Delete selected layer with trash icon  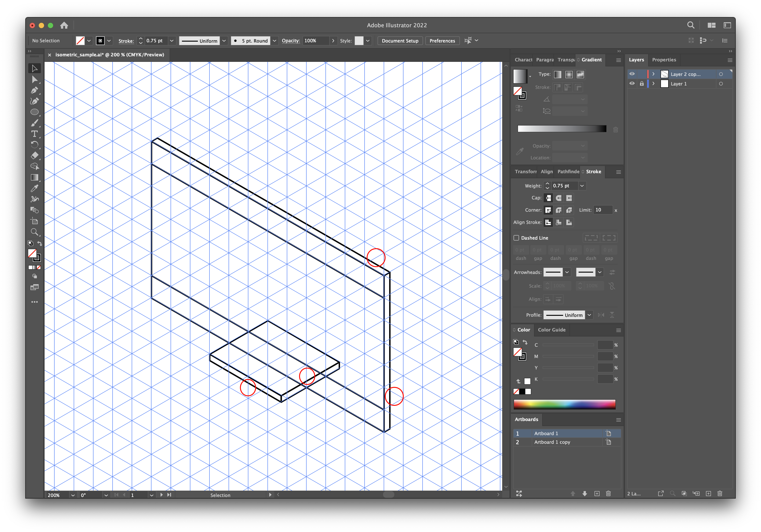(x=720, y=494)
